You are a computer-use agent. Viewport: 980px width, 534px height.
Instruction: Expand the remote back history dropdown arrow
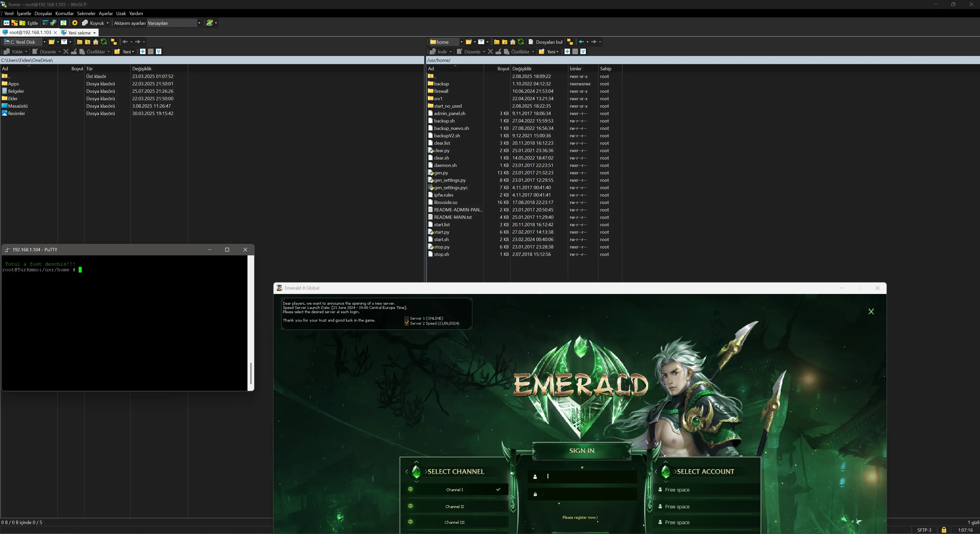pos(587,42)
